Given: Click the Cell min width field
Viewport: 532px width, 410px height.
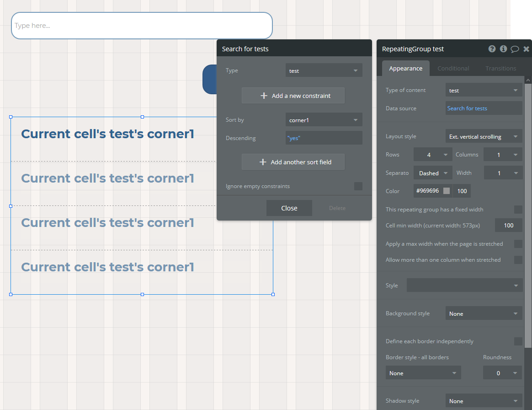Looking at the screenshot, I should pyautogui.click(x=508, y=226).
